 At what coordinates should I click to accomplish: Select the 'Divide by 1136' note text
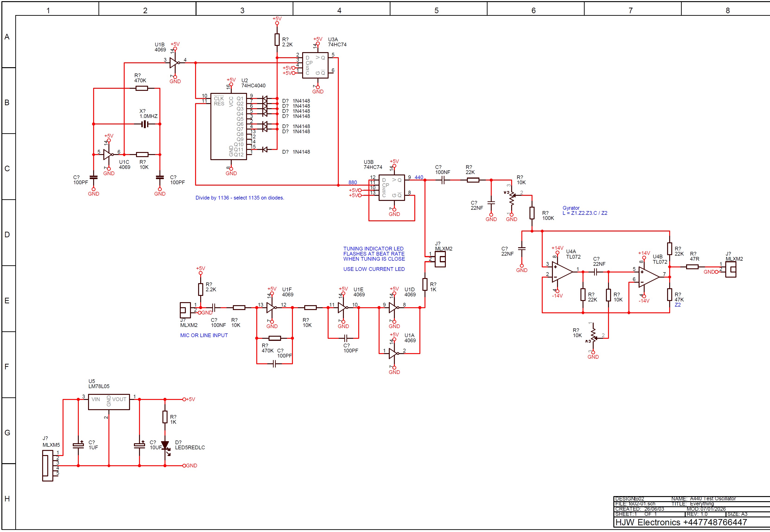(240, 198)
